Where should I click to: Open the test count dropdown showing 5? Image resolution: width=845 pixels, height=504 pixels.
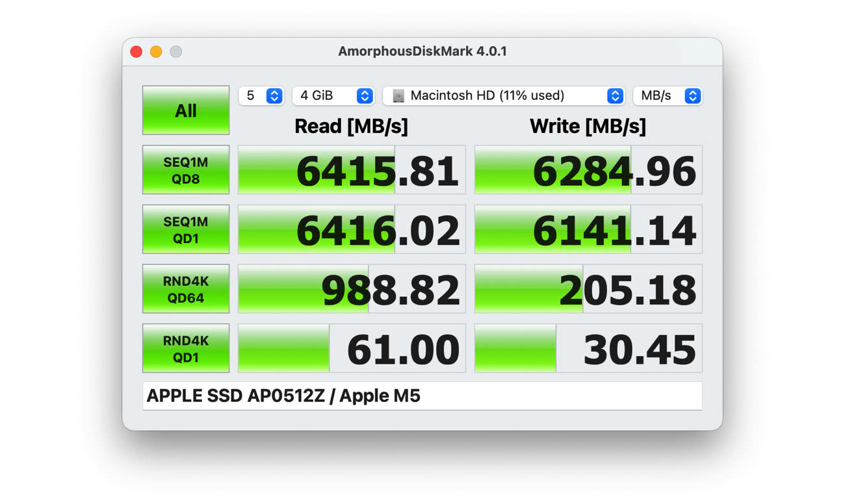(261, 95)
